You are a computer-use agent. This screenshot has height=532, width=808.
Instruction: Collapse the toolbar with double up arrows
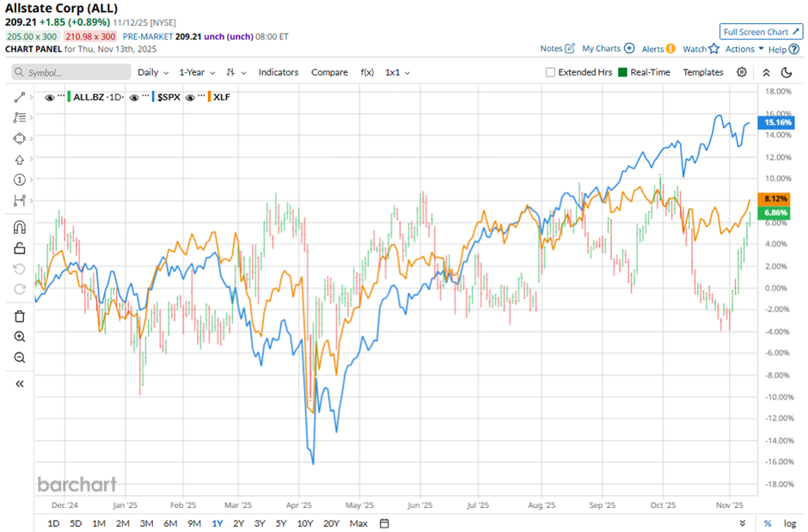[766, 72]
